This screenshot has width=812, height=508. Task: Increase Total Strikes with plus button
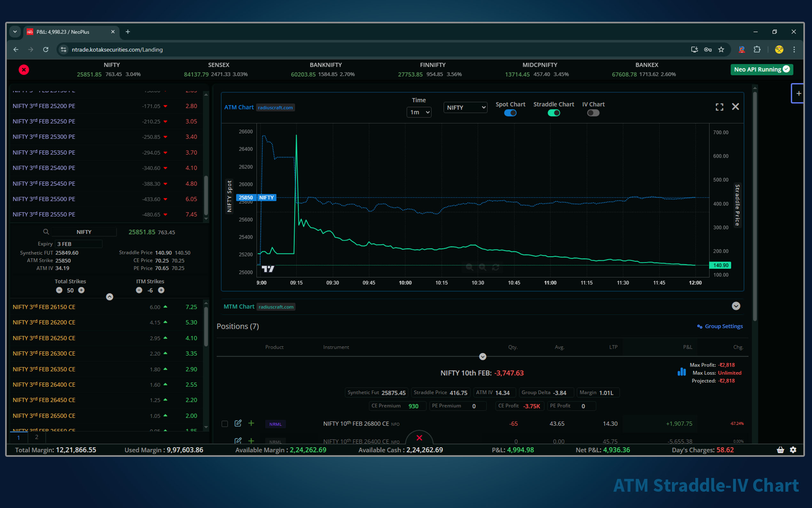coord(81,290)
